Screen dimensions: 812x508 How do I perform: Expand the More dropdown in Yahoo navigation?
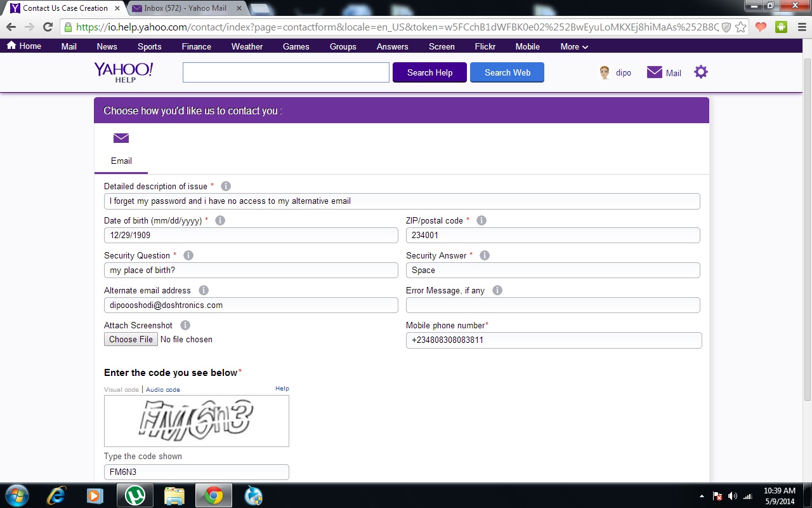pyautogui.click(x=574, y=46)
